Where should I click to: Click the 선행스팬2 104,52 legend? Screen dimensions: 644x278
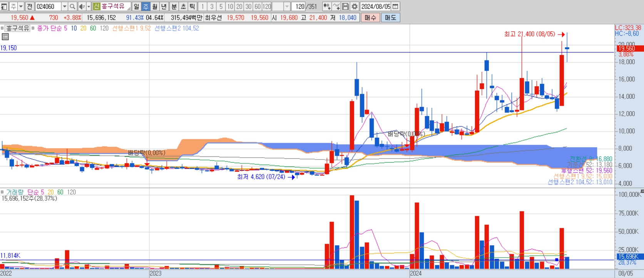(177, 28)
